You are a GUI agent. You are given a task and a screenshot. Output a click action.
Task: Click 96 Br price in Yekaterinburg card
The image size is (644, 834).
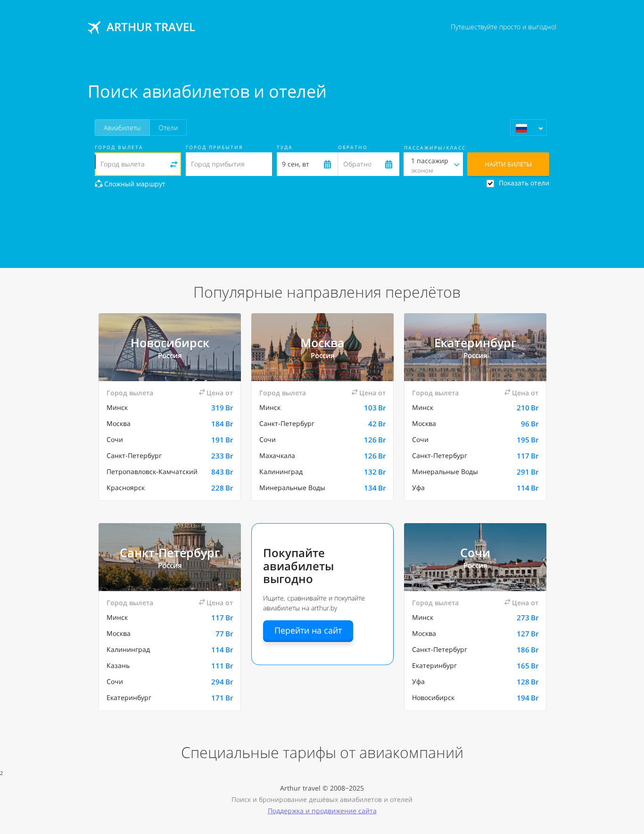(529, 424)
